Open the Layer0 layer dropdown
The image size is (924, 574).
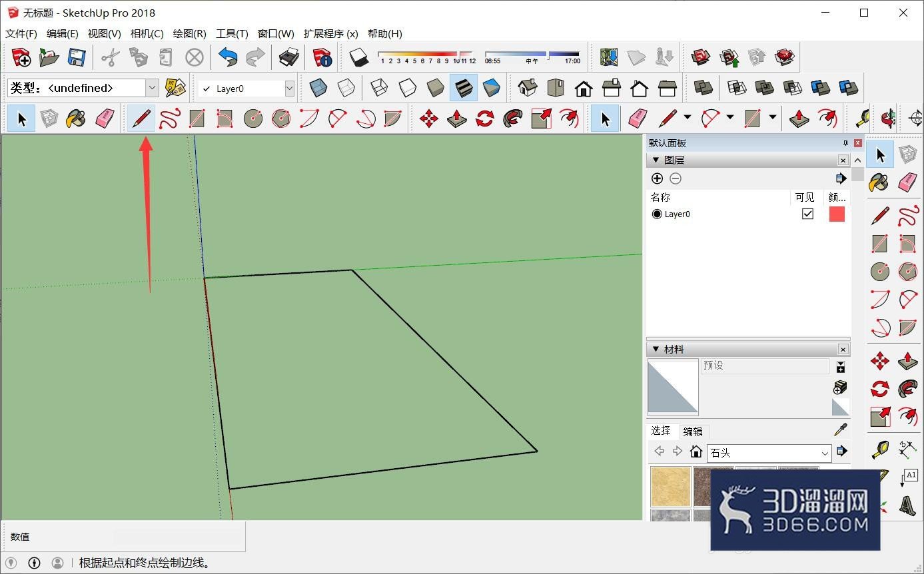289,88
